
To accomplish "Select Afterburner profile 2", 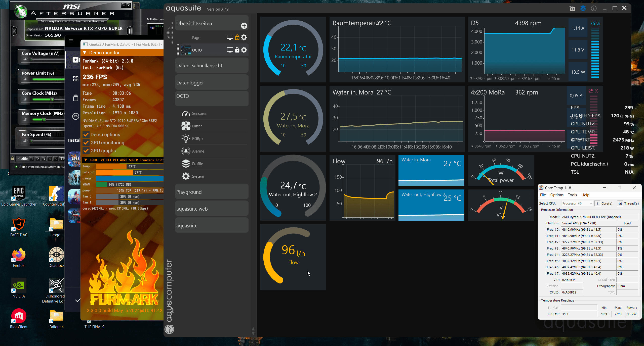I will [38, 159].
